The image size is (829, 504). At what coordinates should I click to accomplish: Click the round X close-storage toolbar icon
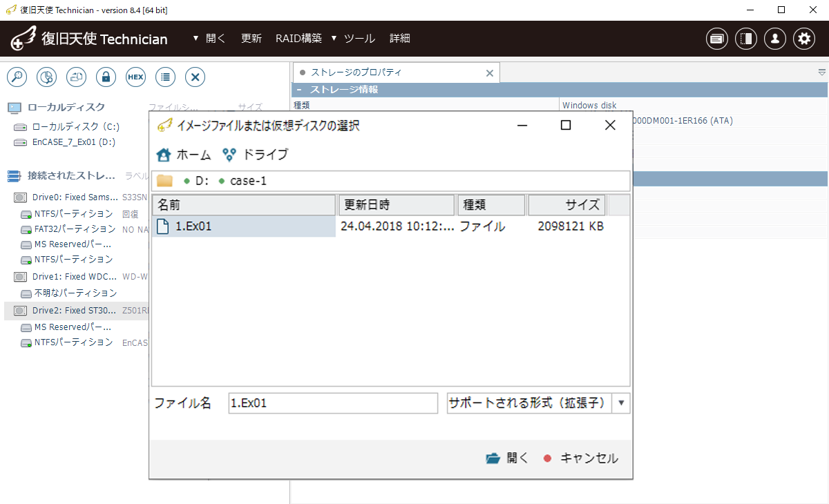point(196,77)
